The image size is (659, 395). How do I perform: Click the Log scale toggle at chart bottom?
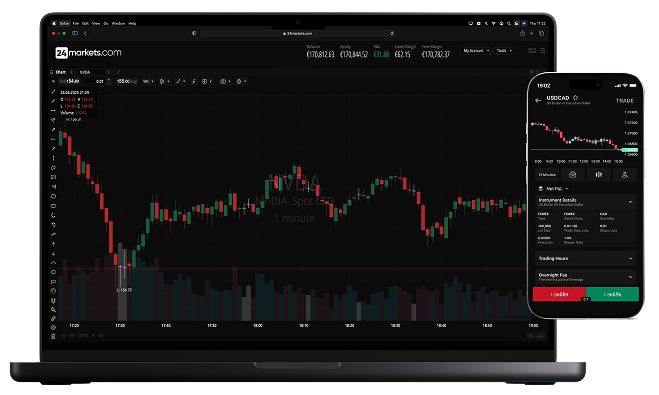click(x=540, y=335)
